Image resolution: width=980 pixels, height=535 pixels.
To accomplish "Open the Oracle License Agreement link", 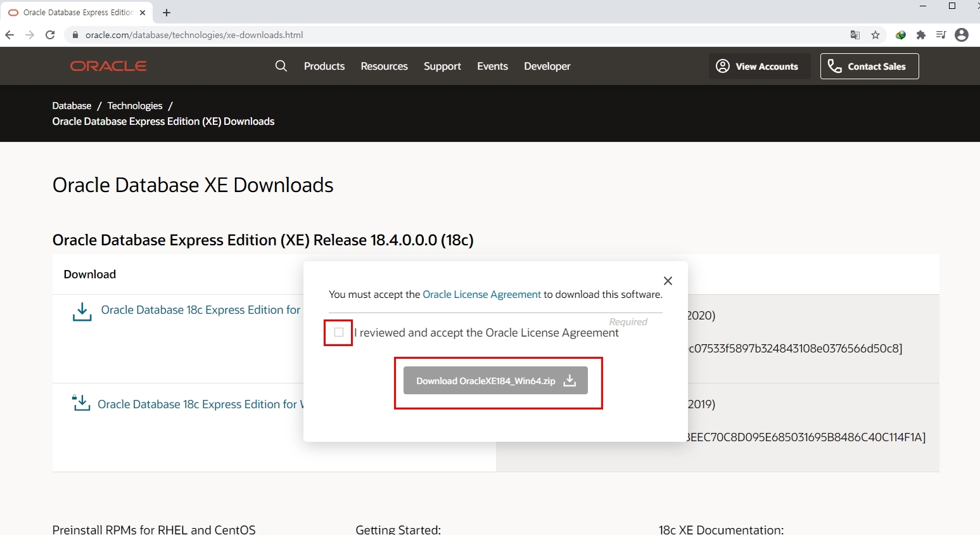I will (x=481, y=294).
